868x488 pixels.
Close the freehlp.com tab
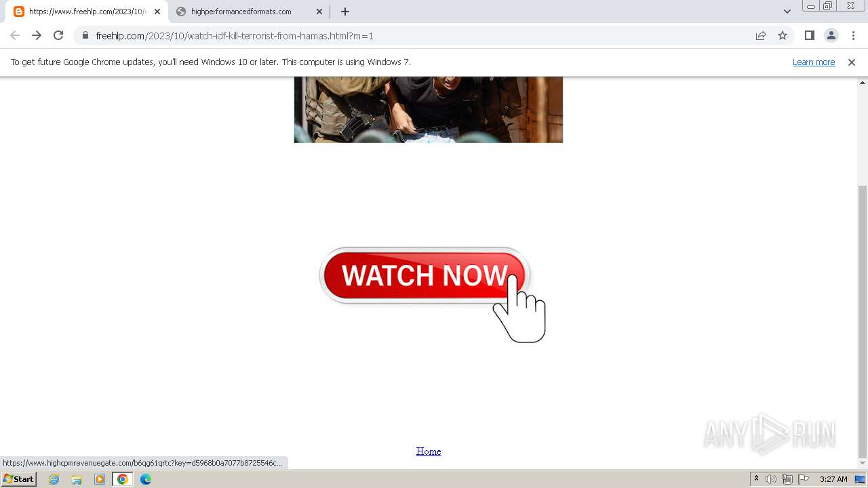pyautogui.click(x=157, y=12)
